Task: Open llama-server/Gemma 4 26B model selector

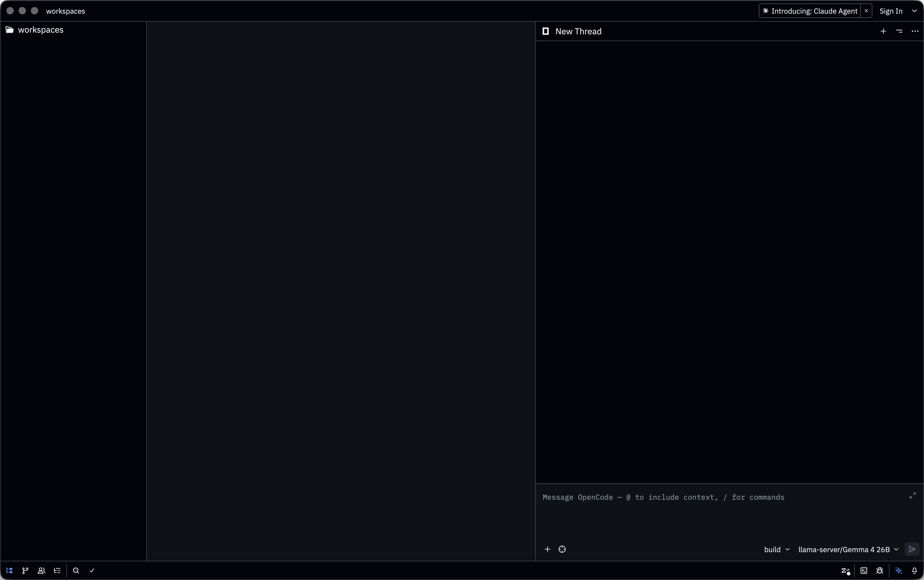Action: click(x=848, y=549)
